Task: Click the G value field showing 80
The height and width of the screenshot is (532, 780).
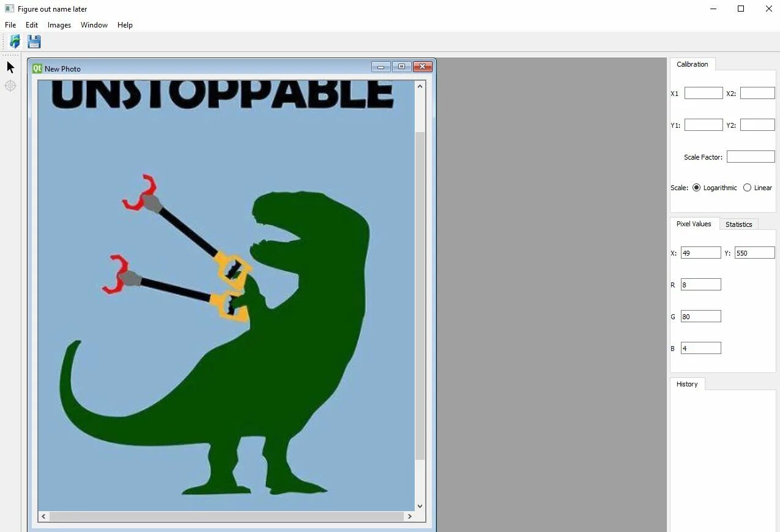Action: (700, 316)
